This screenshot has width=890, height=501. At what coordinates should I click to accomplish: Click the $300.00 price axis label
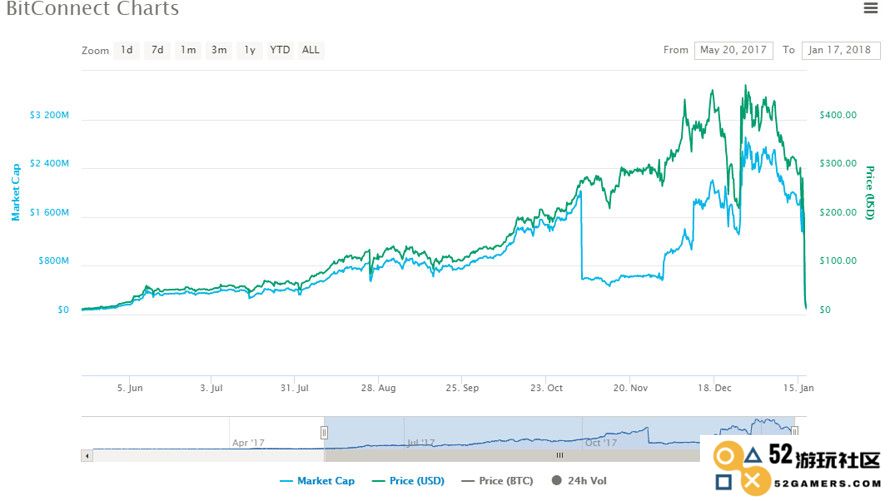[x=838, y=163]
